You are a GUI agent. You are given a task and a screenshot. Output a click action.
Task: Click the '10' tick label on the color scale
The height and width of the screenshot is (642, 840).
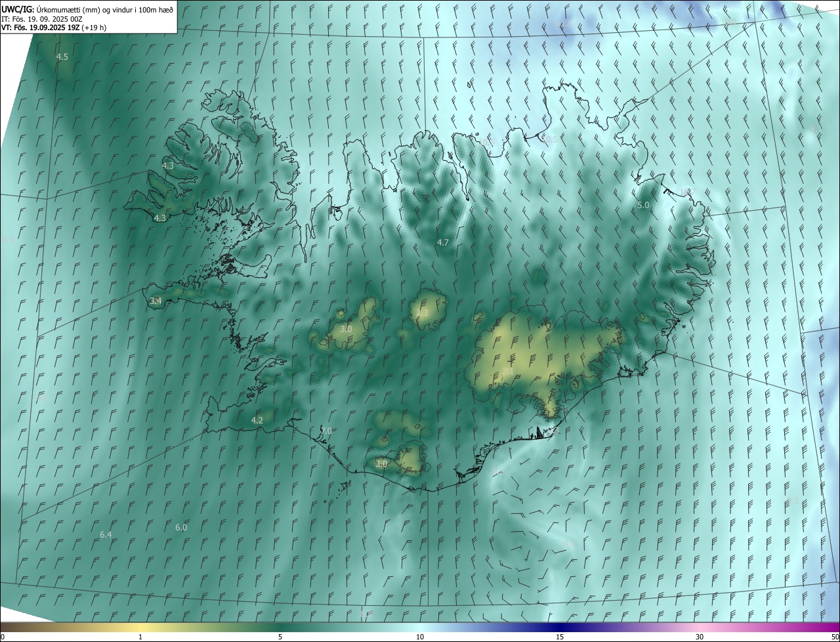point(420,637)
